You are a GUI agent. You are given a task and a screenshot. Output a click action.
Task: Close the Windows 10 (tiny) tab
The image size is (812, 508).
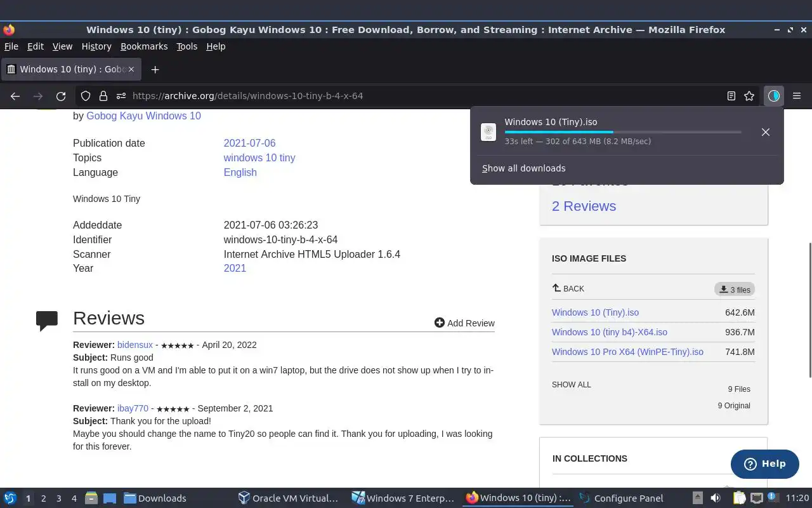tap(131, 69)
